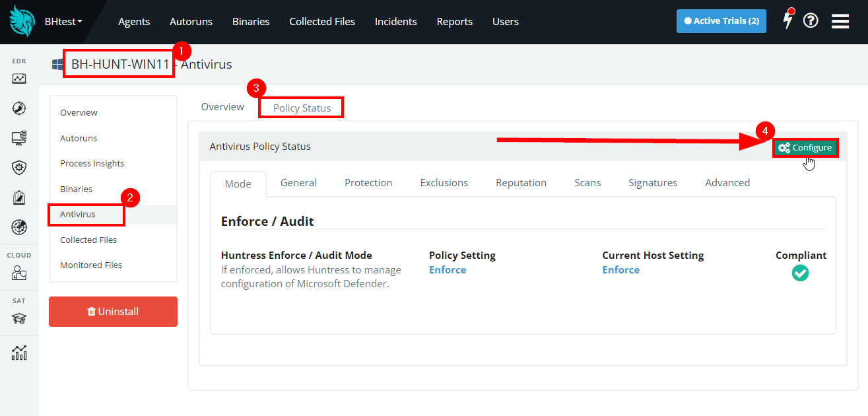Screen dimensions: 868x416
Task: Select the Mode policy tab
Action: click(238, 184)
